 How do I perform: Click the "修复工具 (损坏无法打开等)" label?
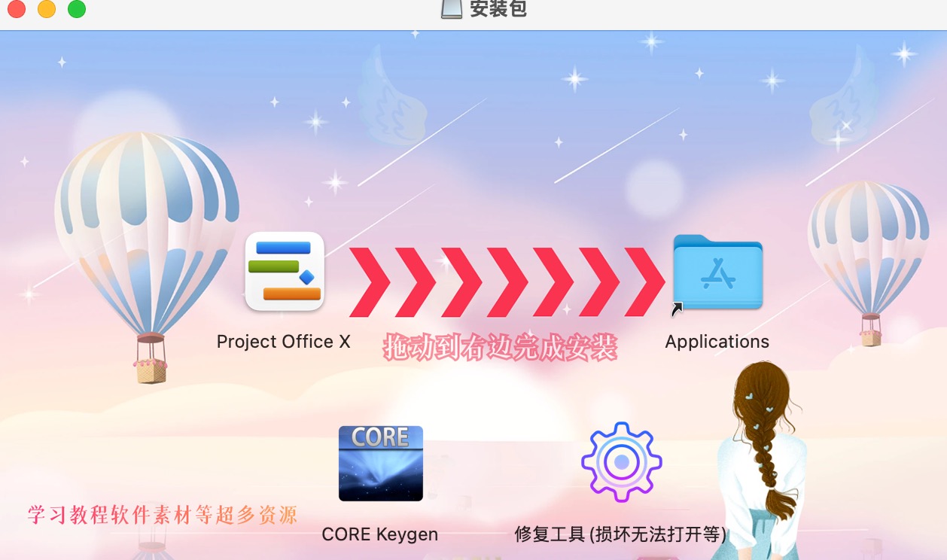621,534
